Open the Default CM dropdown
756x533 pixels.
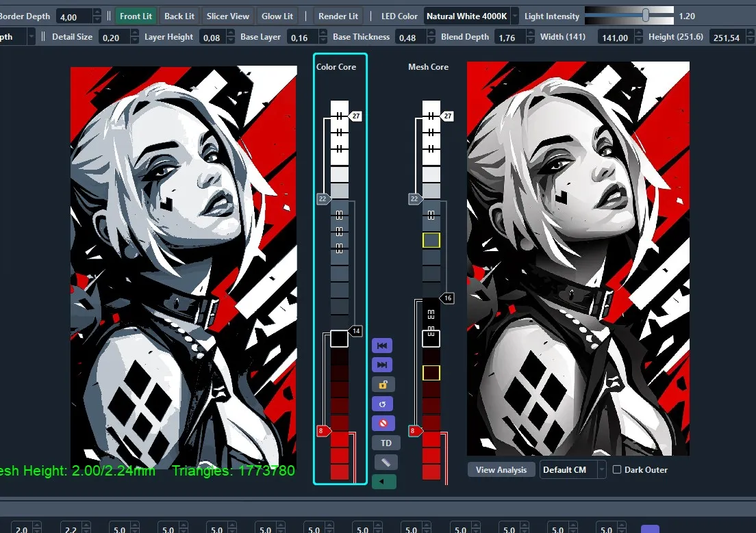[x=572, y=470]
